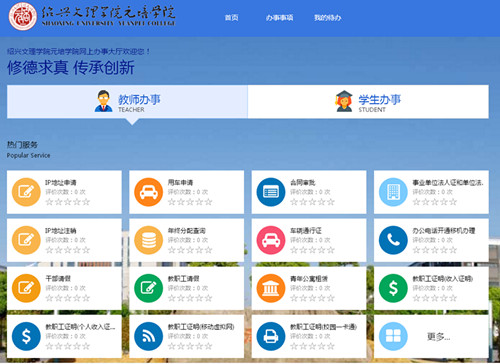Click the grid icon for 更多
This screenshot has width=500, height=364.
tap(393, 336)
